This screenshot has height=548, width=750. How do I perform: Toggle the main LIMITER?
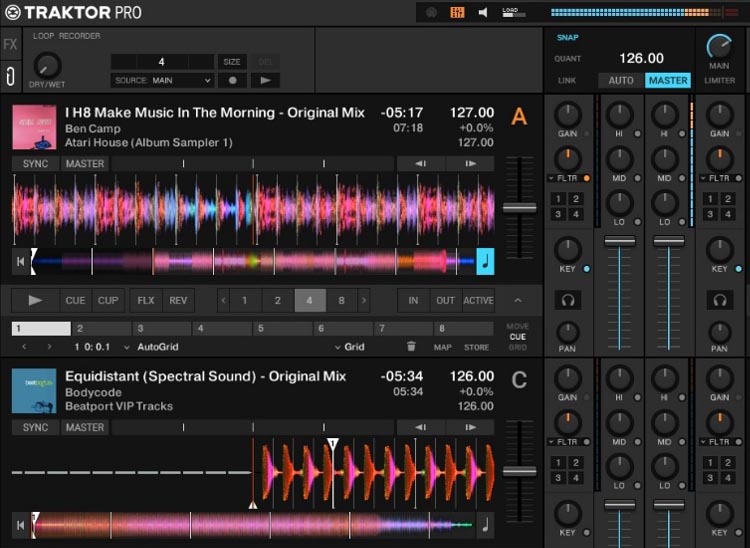pos(719,80)
